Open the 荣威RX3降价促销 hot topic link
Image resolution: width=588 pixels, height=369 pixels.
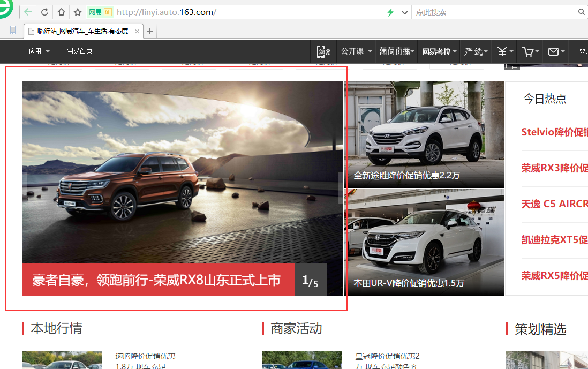[555, 168]
